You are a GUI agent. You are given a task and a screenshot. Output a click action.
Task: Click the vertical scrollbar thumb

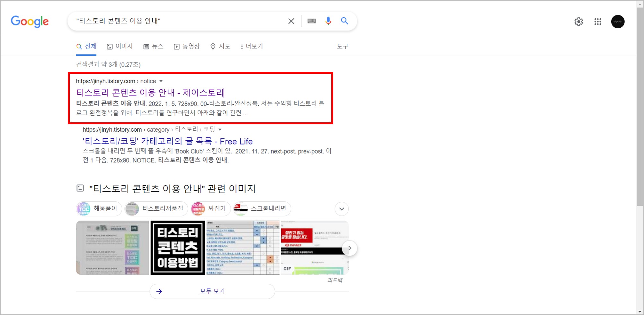pos(640,106)
